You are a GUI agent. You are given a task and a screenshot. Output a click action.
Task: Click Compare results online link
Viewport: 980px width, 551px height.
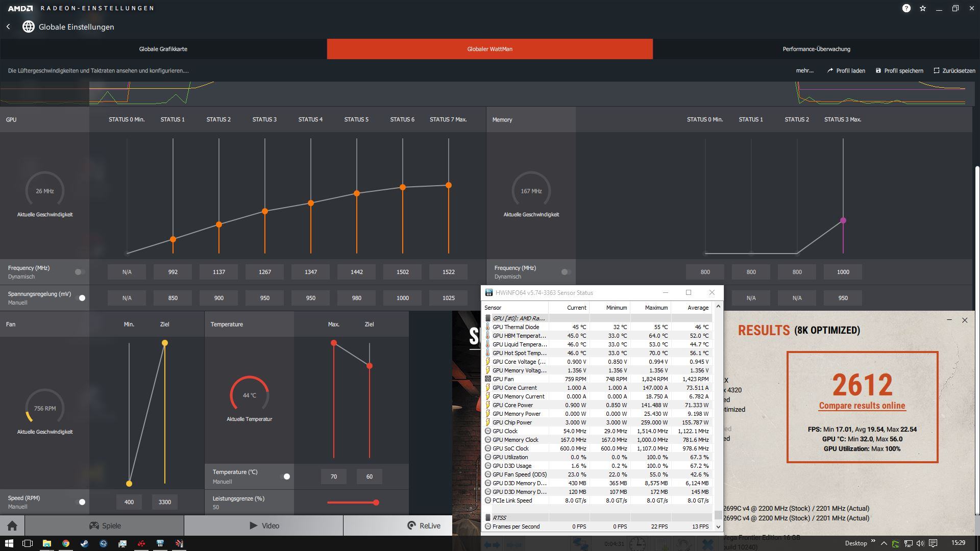[862, 406]
